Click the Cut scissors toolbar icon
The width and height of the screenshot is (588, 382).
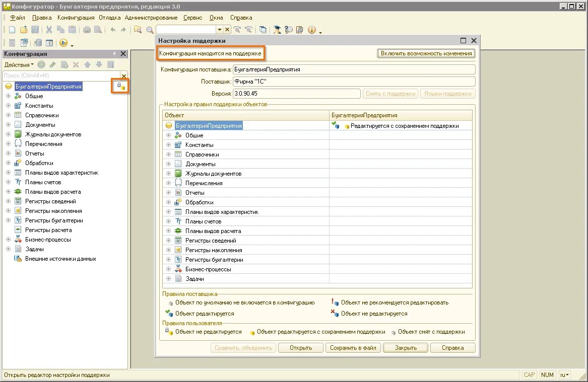[49, 30]
